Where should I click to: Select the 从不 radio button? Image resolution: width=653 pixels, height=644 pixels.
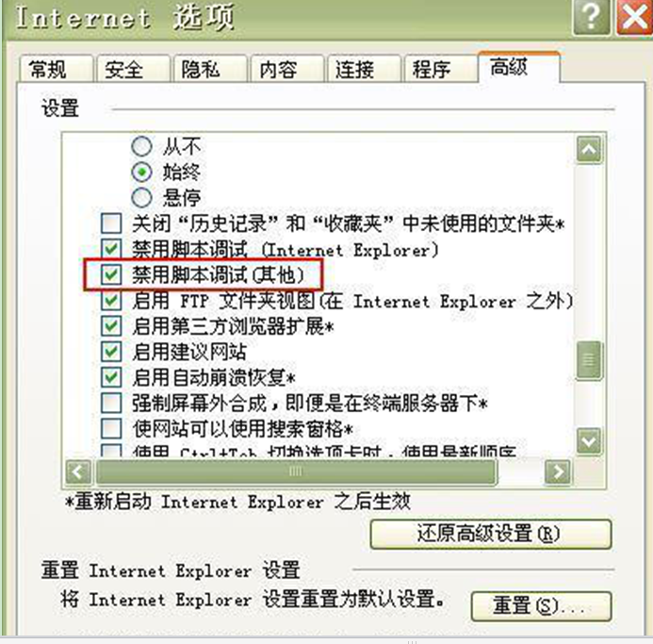point(141,146)
